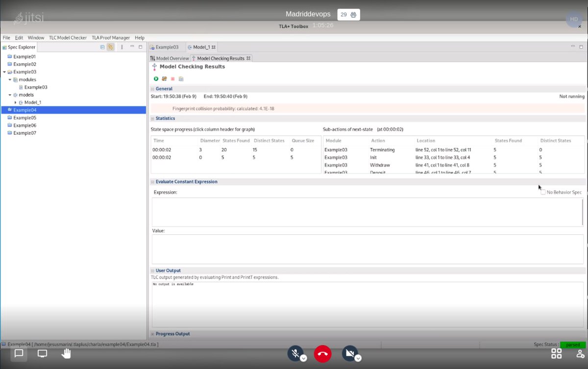Open the Help menu
This screenshot has width=588, height=369.
pyautogui.click(x=140, y=38)
